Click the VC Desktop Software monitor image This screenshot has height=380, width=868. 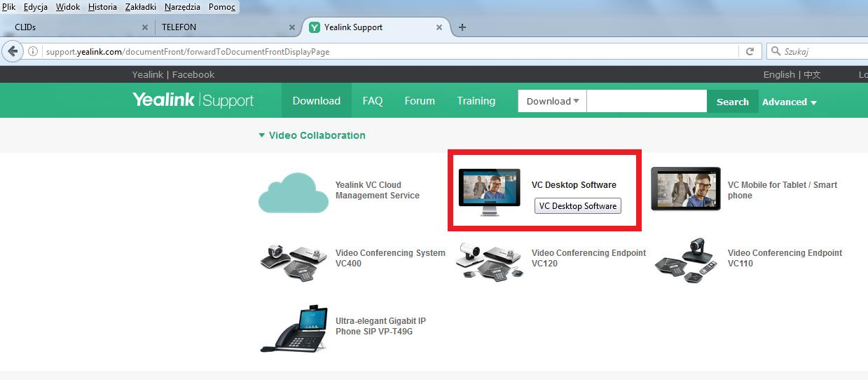(489, 192)
